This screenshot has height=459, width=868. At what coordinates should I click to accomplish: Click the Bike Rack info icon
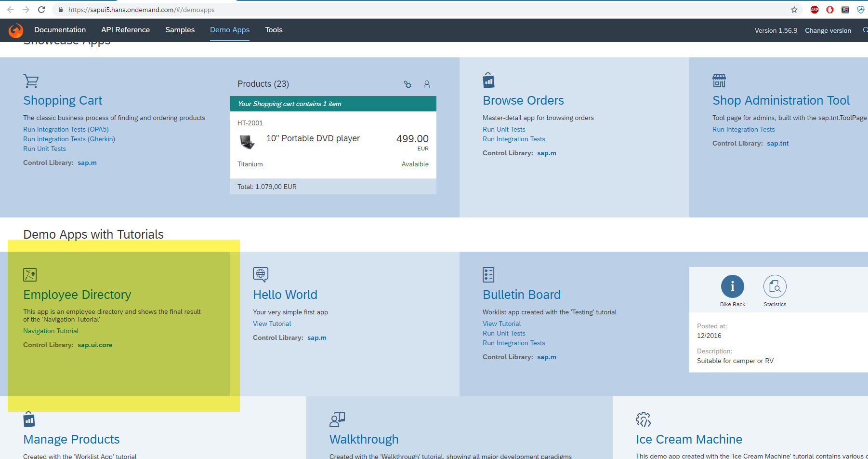pos(733,286)
